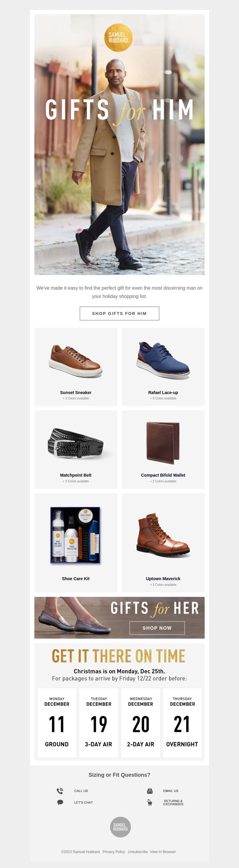Open the Shop Gifts For Him button

point(119,313)
